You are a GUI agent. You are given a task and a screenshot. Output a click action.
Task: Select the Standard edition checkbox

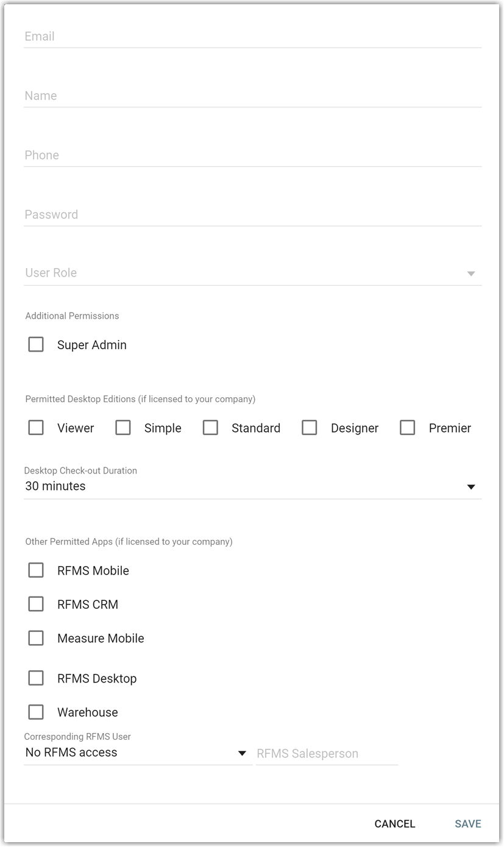[210, 428]
